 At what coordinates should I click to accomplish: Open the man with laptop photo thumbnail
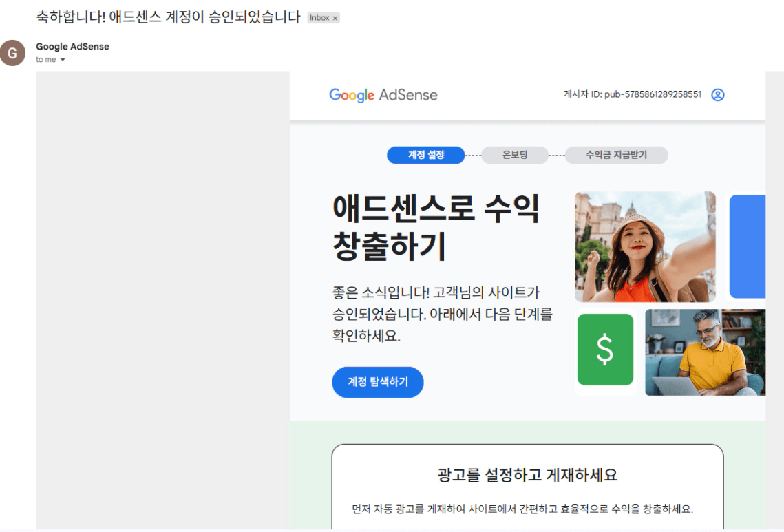(x=705, y=352)
